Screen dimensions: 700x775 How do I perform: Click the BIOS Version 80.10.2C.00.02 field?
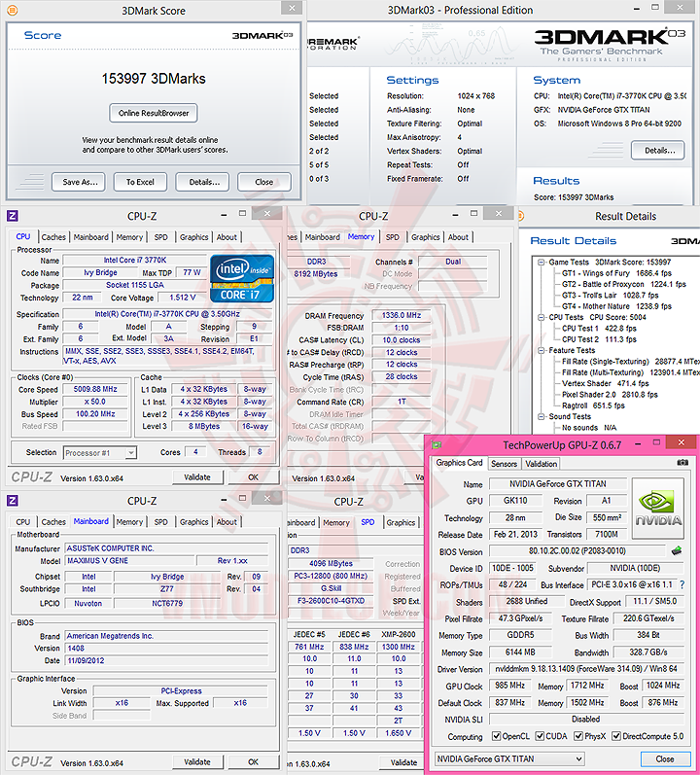tap(577, 551)
